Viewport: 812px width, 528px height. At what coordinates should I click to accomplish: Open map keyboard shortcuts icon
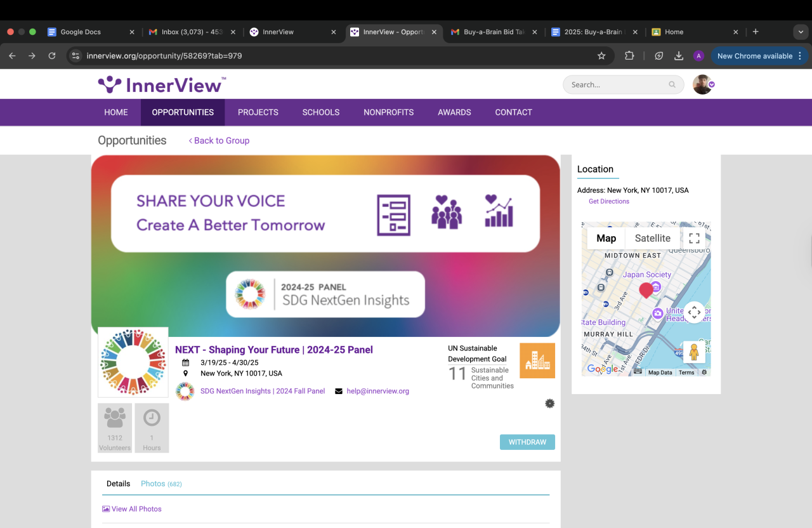pos(638,372)
